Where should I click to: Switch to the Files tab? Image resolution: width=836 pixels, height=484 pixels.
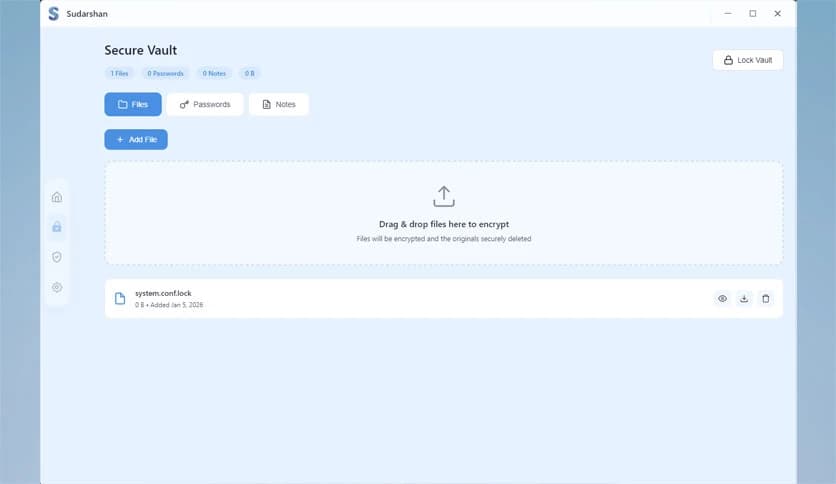133,104
